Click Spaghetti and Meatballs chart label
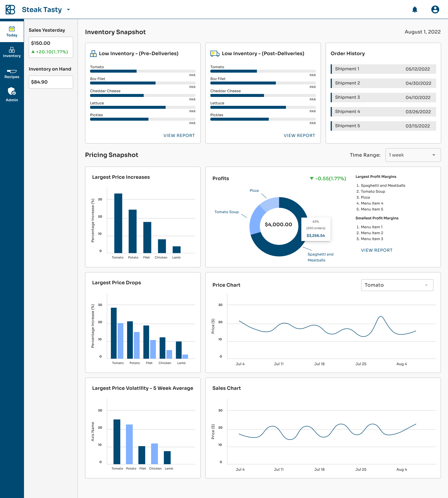 (x=320, y=257)
